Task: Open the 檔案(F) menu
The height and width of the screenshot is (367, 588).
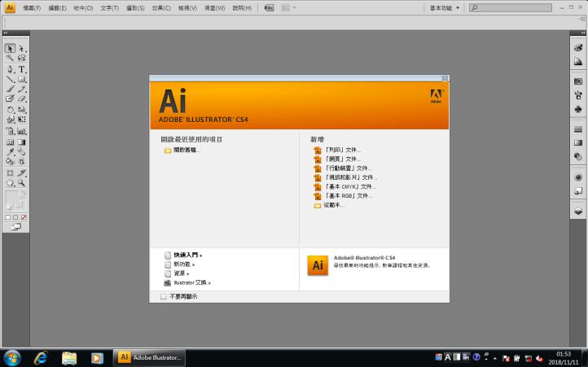Action: [33, 7]
